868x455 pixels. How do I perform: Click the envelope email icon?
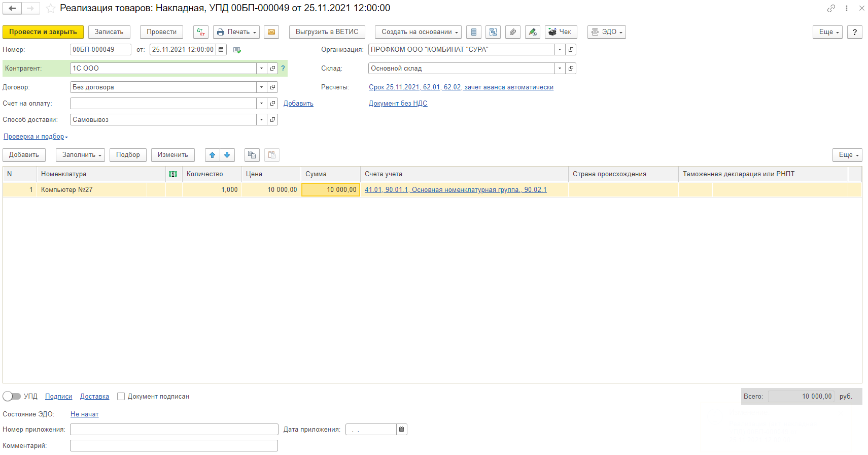(x=271, y=32)
